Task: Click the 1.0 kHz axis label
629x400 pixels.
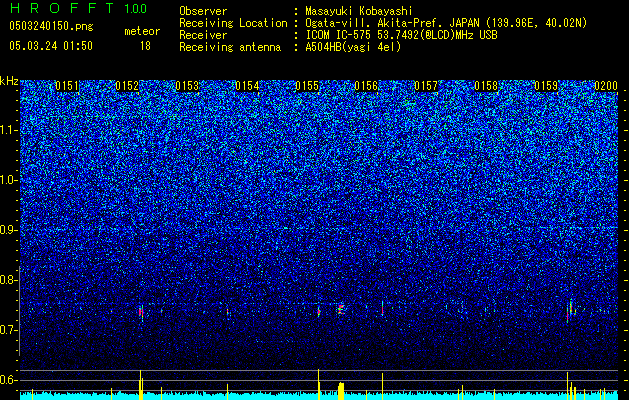Action: click(x=9, y=180)
